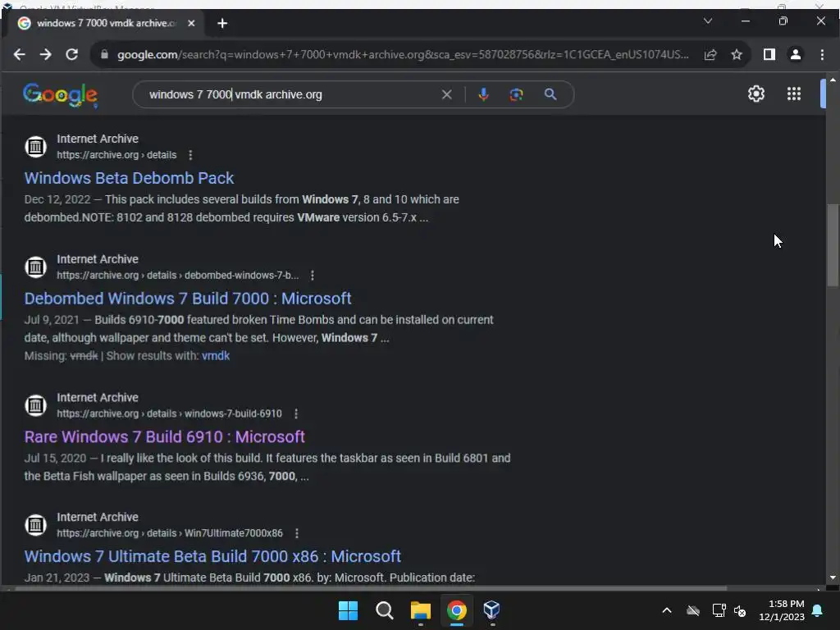Screen dimensions: 840x630
Task: Search by image with Lens
Action: tap(516, 95)
